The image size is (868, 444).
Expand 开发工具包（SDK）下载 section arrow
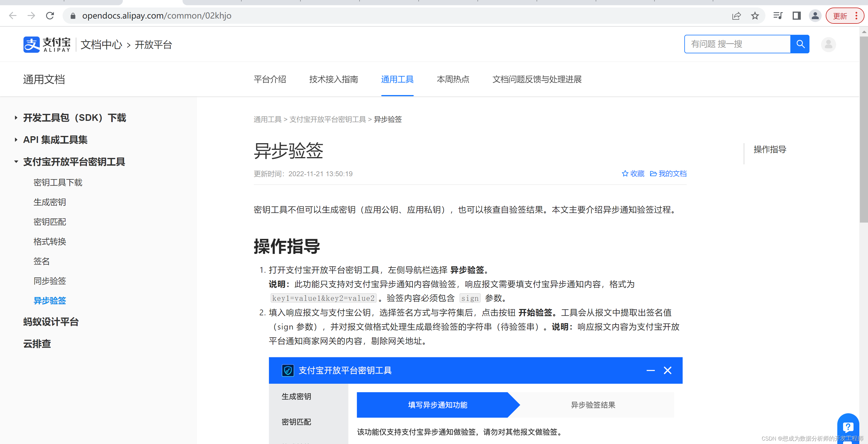[x=16, y=118]
